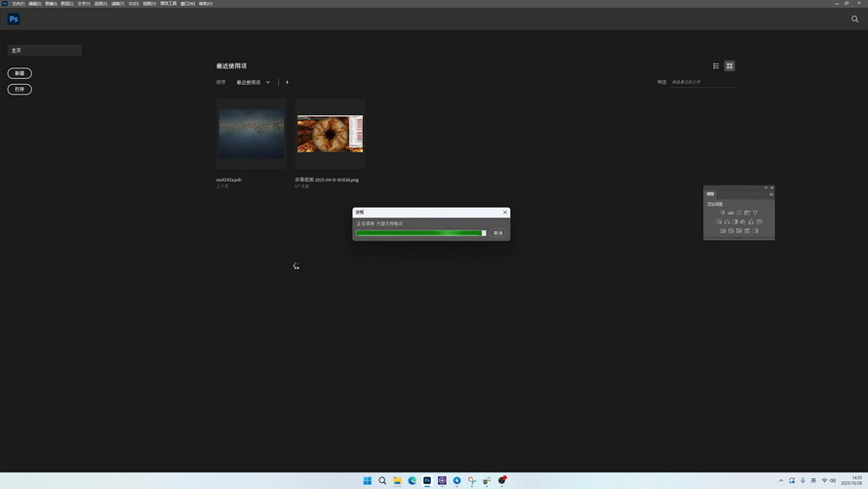Screen dimensions: 868x489
Task: Switch to grid thumbnail view
Action: (x=730, y=66)
